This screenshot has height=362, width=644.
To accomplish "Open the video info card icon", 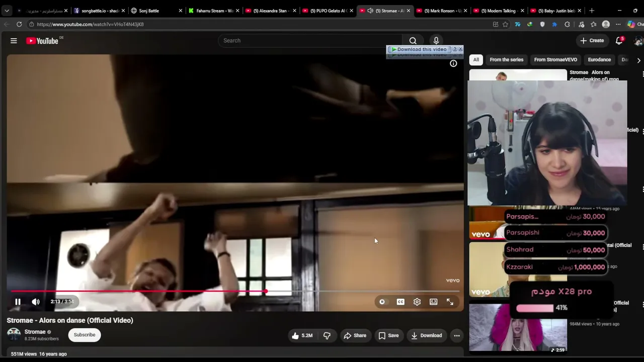I will tap(453, 63).
